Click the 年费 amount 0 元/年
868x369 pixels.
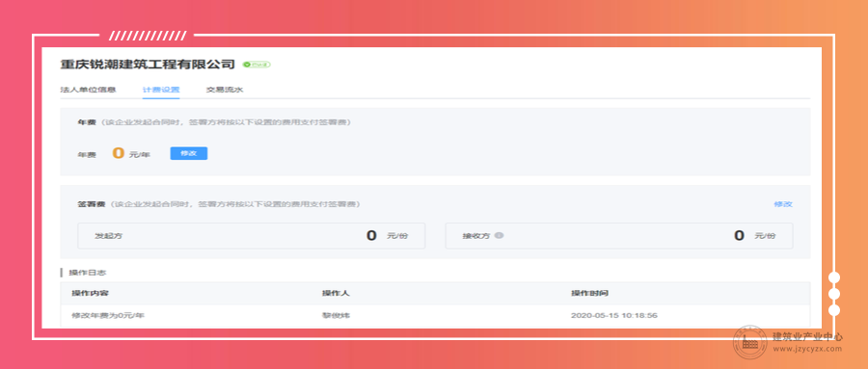(x=131, y=154)
